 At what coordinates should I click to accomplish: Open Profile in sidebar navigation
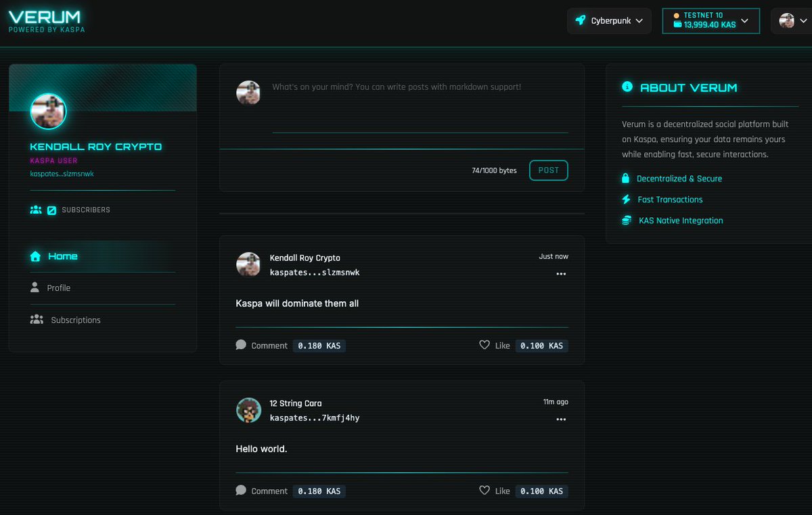[x=102, y=288]
